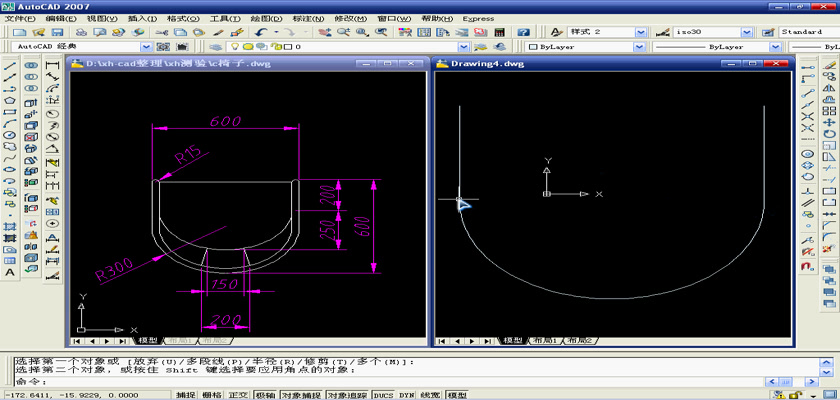The width and height of the screenshot is (840, 400).
Task: Expand the AutoCAD 经典 workspace dropdown
Action: point(147,47)
